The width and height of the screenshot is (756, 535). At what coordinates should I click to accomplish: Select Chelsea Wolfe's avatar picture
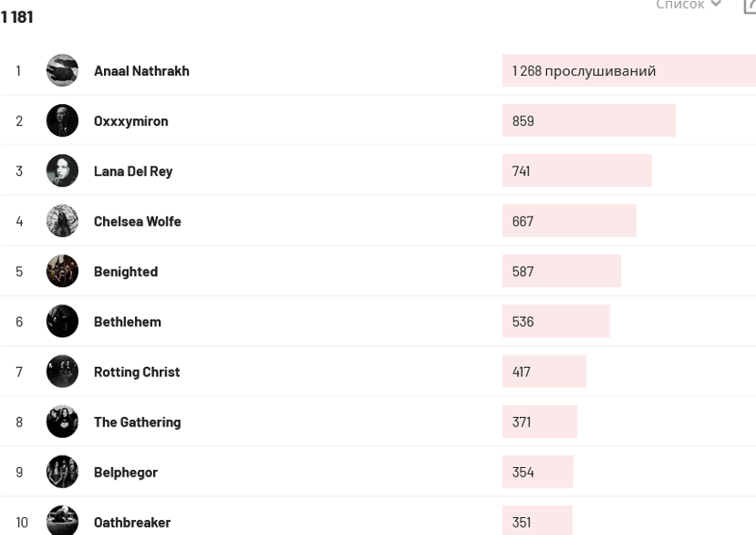(x=62, y=221)
